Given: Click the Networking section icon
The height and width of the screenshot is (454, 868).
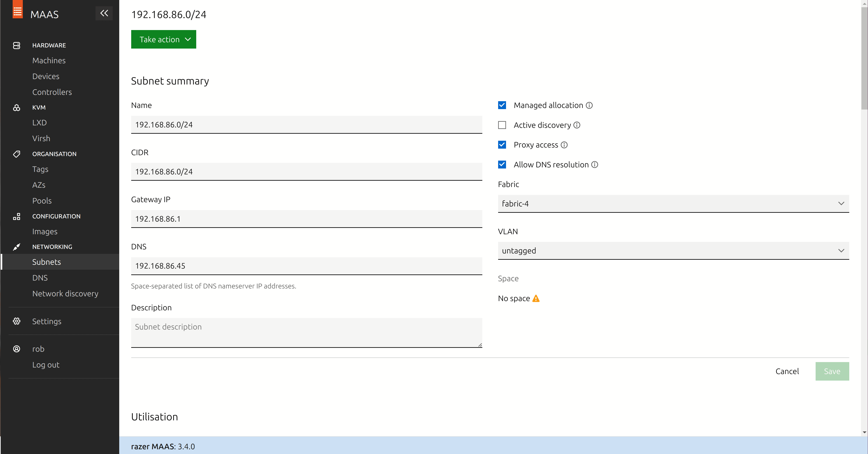Looking at the screenshot, I should coord(16,247).
